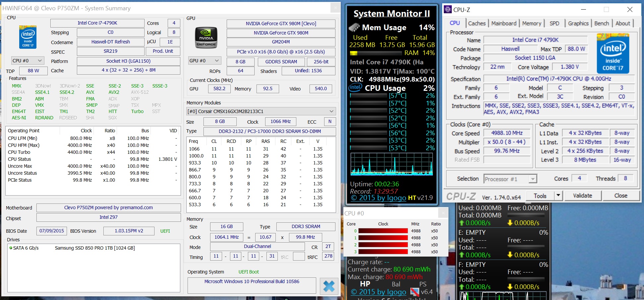Click the CPU usage history graph
The image size is (644, 300).
pyautogui.click(x=391, y=164)
